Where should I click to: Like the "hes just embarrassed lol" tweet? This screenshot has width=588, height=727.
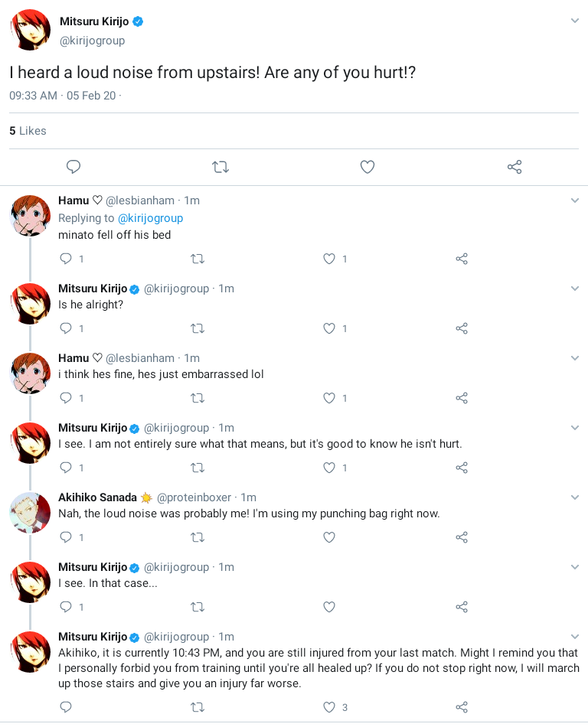click(x=329, y=398)
